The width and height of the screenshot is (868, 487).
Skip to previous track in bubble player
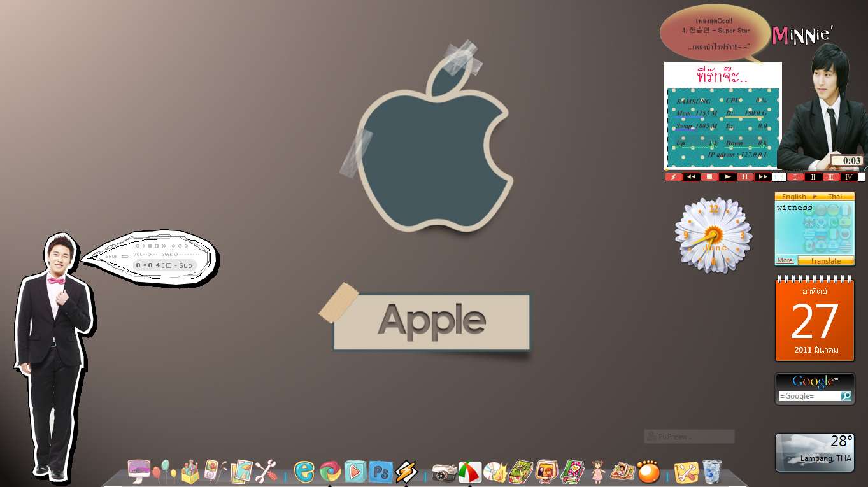coord(137,245)
